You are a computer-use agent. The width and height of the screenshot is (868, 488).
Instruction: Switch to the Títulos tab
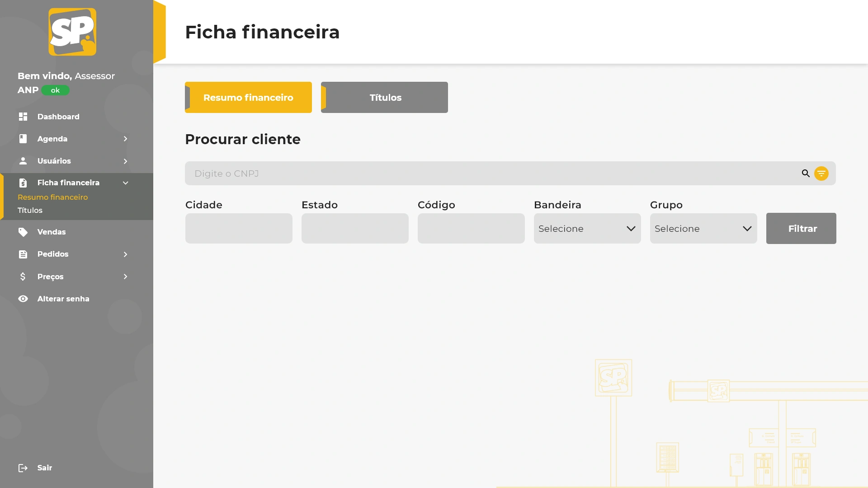tap(385, 98)
